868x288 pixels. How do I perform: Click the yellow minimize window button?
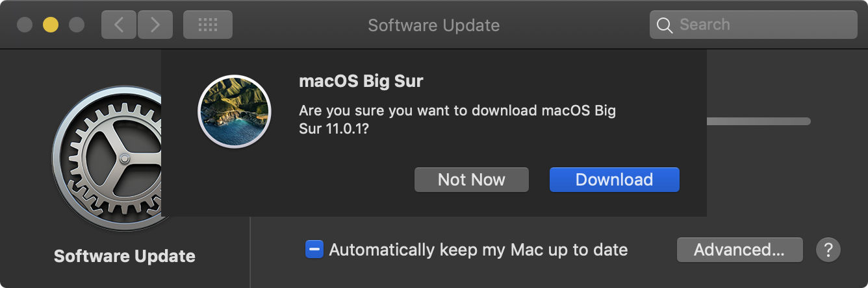(51, 25)
